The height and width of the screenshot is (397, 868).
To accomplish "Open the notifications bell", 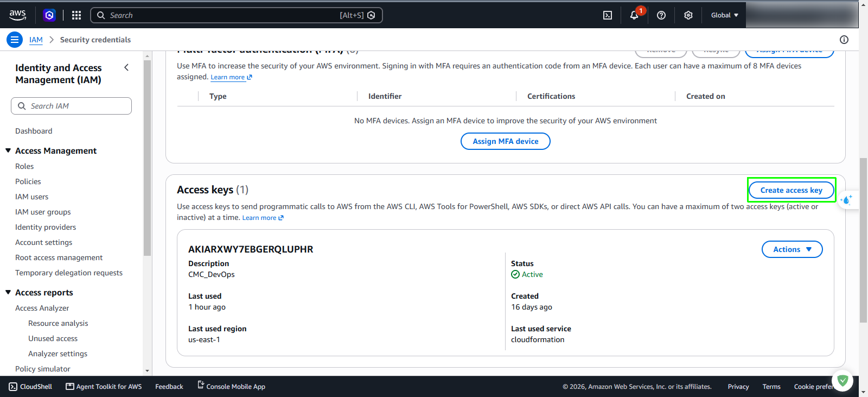I will click(x=634, y=15).
